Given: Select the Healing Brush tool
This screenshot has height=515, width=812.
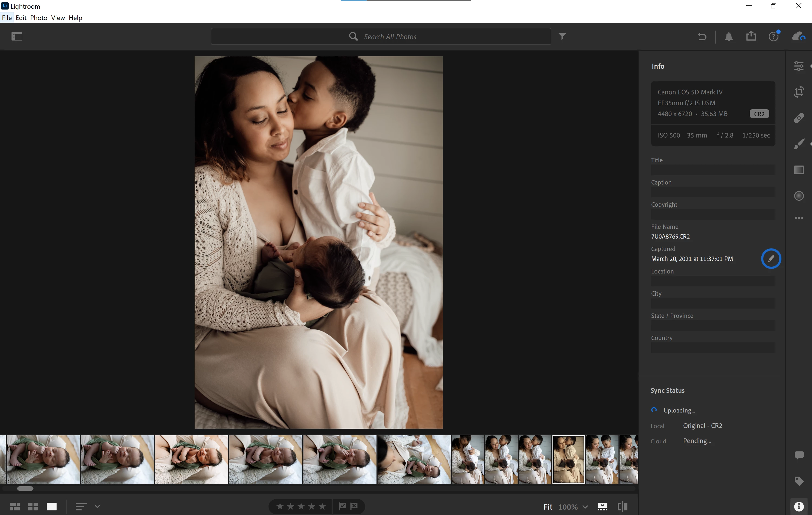Looking at the screenshot, I should point(798,118).
